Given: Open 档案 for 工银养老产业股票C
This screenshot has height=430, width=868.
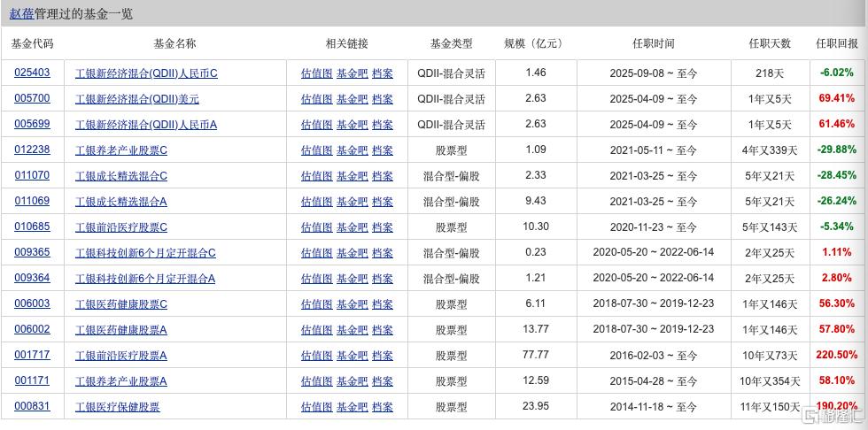Looking at the screenshot, I should tap(383, 150).
